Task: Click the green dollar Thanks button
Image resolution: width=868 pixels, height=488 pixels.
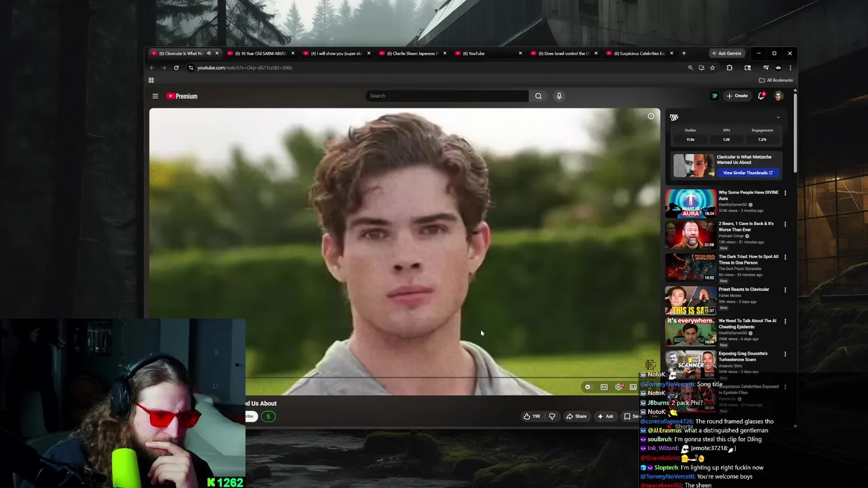Action: click(269, 416)
